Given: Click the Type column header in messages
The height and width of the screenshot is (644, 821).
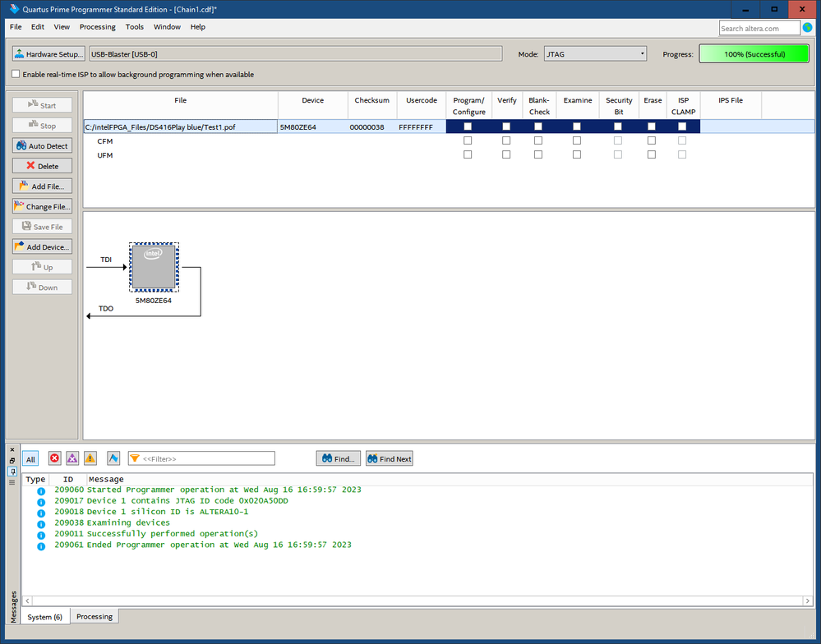Looking at the screenshot, I should (x=35, y=479).
